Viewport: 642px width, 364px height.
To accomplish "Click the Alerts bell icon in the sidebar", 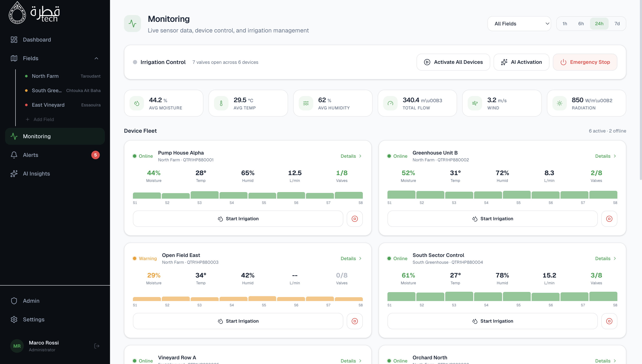I will coord(14,155).
